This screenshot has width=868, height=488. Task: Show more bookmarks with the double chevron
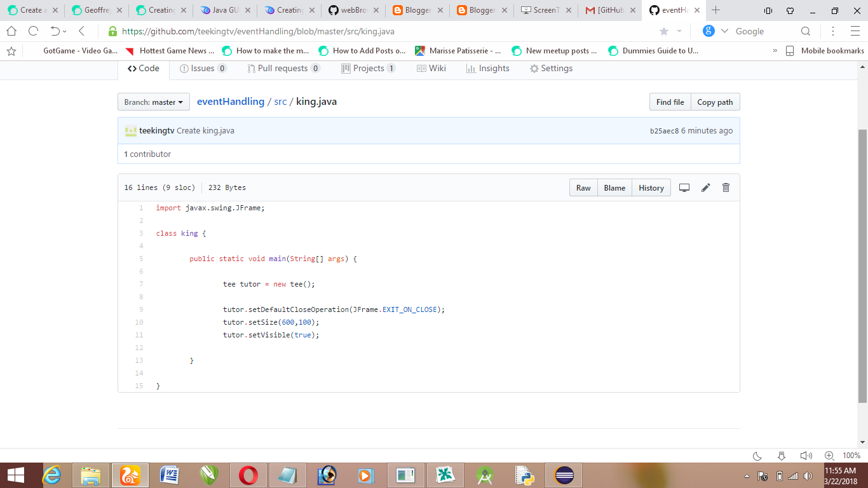coord(775,51)
